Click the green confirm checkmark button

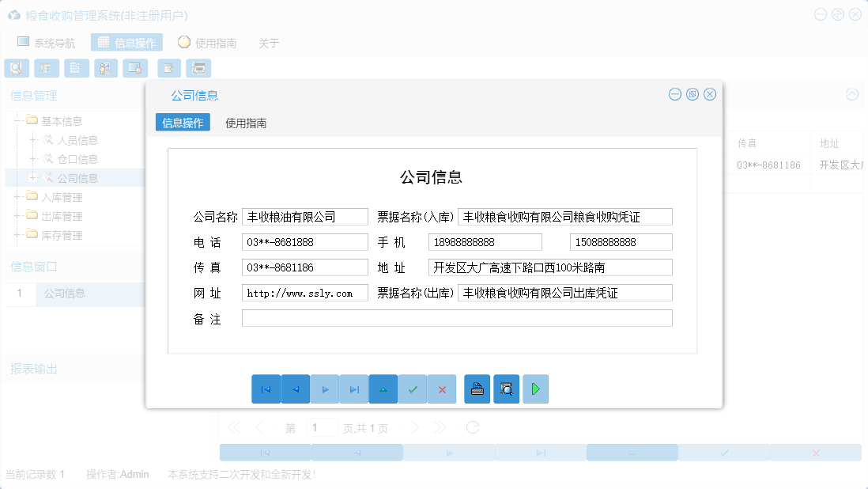[412, 389]
